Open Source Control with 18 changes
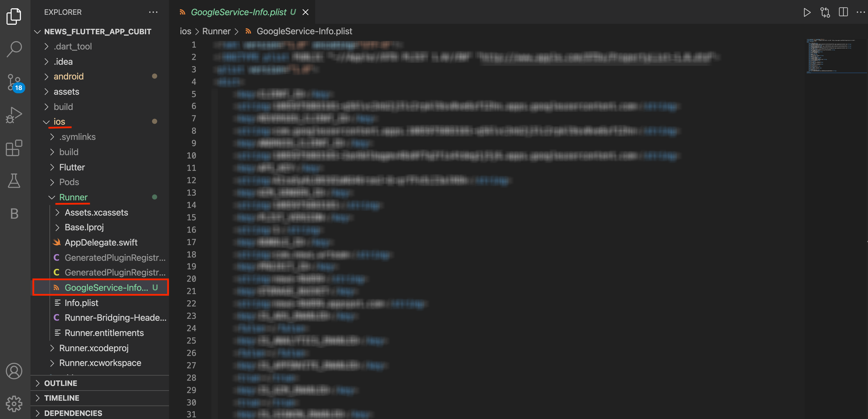 tap(14, 82)
